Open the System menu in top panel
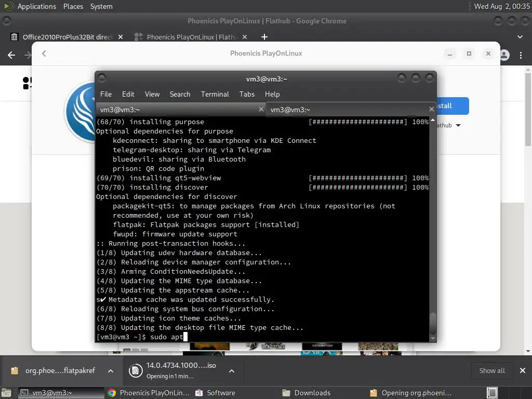 pyautogui.click(x=101, y=6)
